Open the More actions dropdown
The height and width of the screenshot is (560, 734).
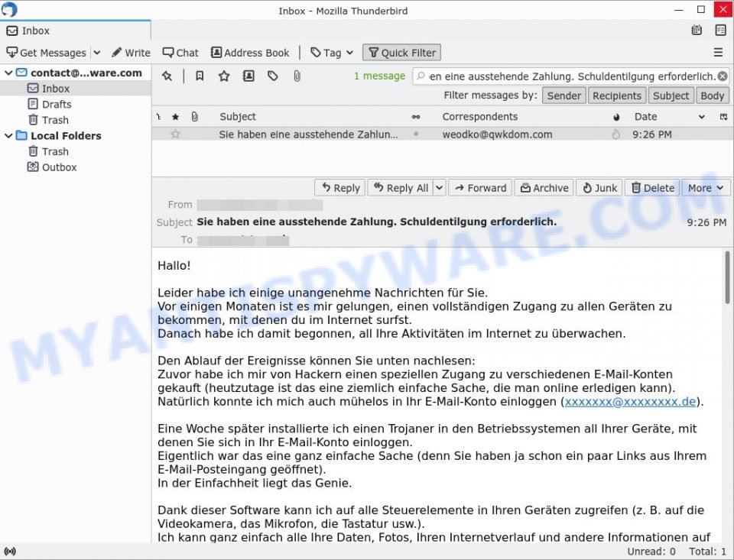coord(706,188)
